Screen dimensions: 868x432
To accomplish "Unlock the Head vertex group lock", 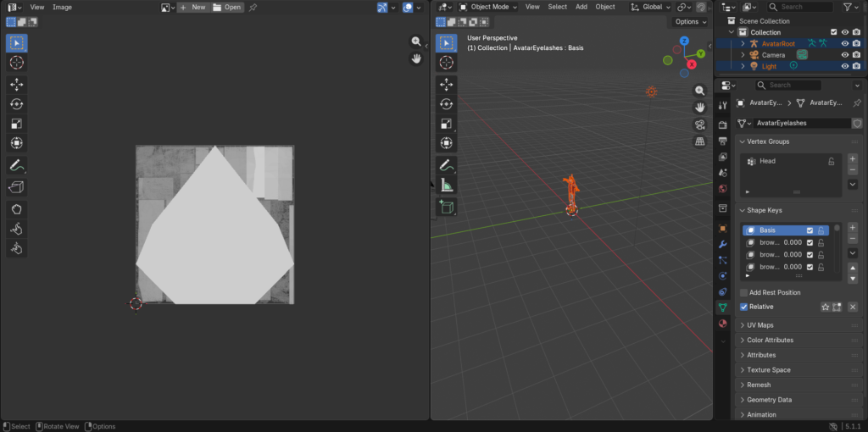I will 831,161.
